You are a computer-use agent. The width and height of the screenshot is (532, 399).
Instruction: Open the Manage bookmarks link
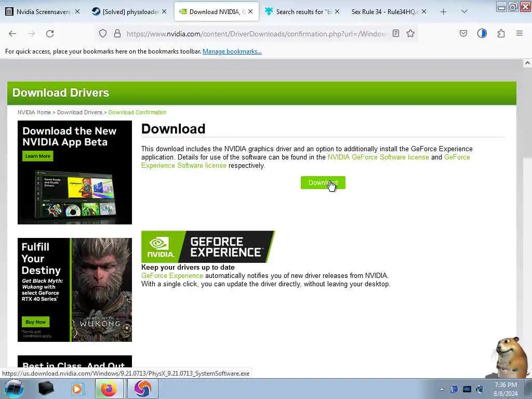[232, 51]
